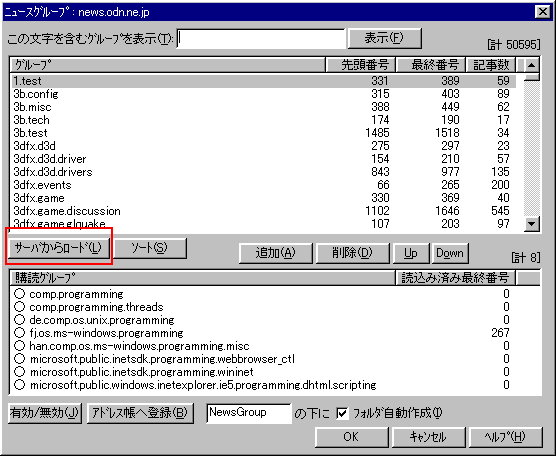This screenshot has width=556, height=456.
Task: Click scroll up arrow of group list
Action: [x=531, y=65]
